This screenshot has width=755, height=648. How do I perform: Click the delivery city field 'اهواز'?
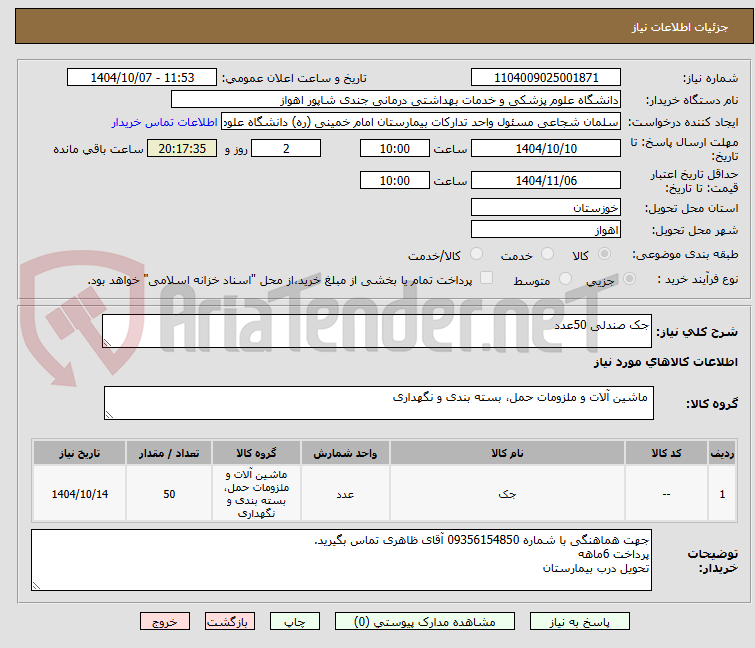coord(546,230)
